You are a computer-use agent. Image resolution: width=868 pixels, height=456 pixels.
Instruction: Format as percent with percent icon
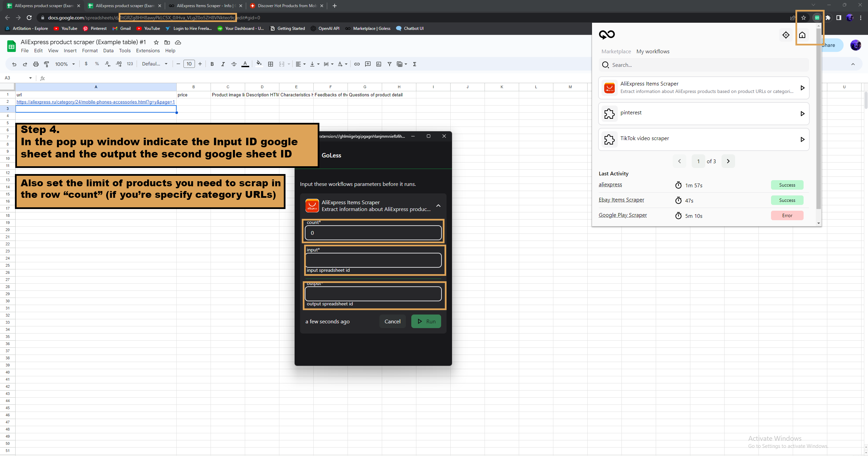pos(97,64)
